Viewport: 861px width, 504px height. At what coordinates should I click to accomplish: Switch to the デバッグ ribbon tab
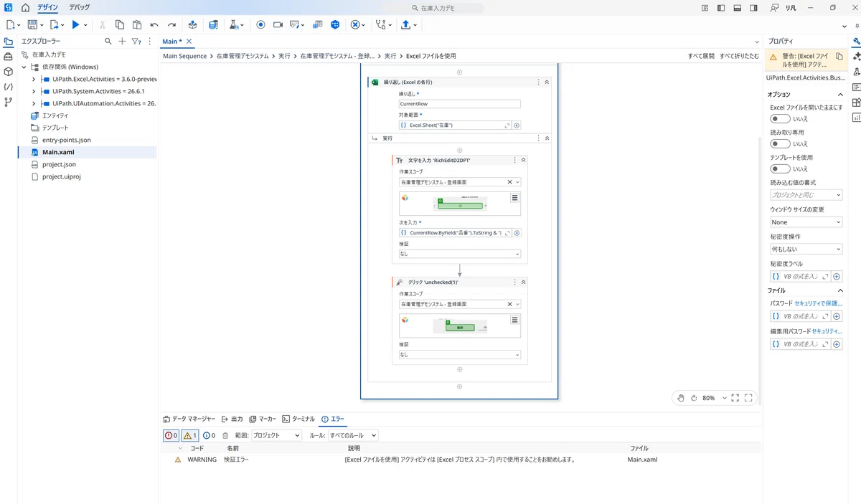(80, 7)
